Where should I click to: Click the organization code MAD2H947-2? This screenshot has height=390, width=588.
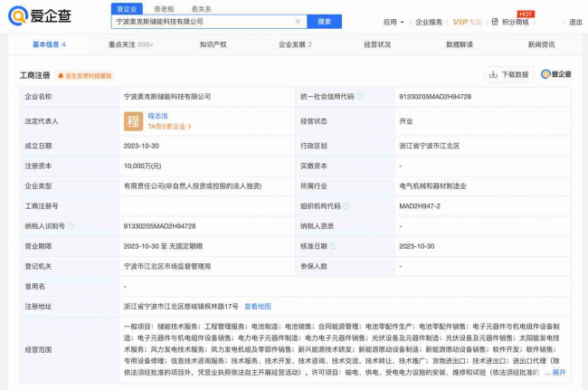[420, 206]
